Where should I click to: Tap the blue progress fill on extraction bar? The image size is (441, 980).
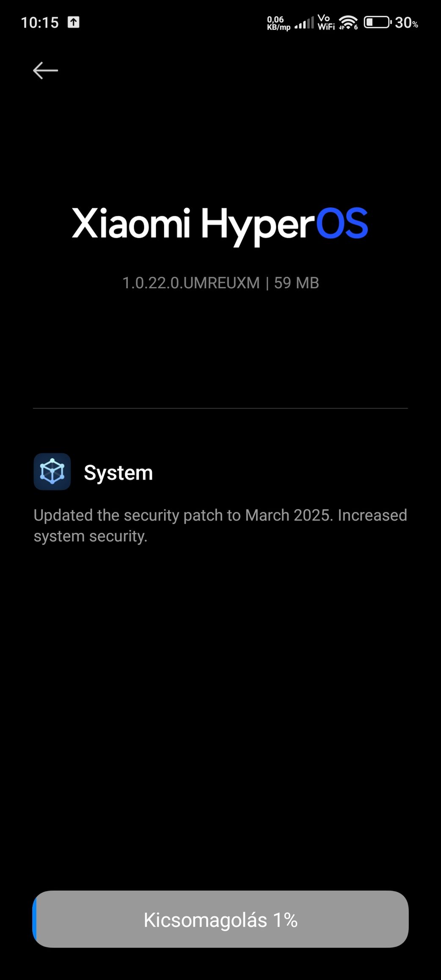click(35, 919)
